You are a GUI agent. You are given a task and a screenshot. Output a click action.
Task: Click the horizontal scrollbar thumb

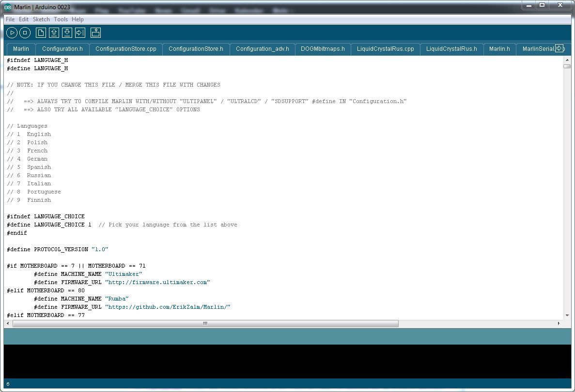click(x=205, y=323)
